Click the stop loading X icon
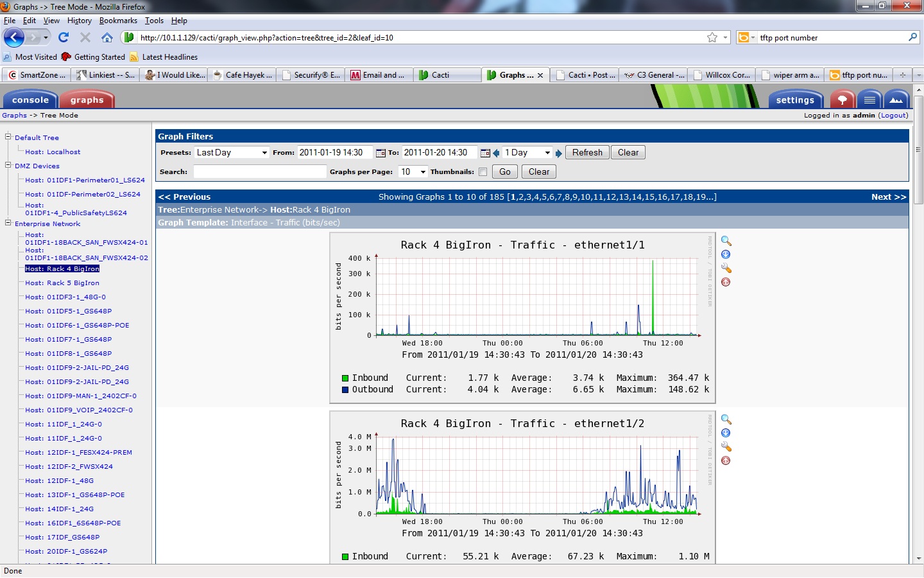924x578 pixels. point(85,37)
